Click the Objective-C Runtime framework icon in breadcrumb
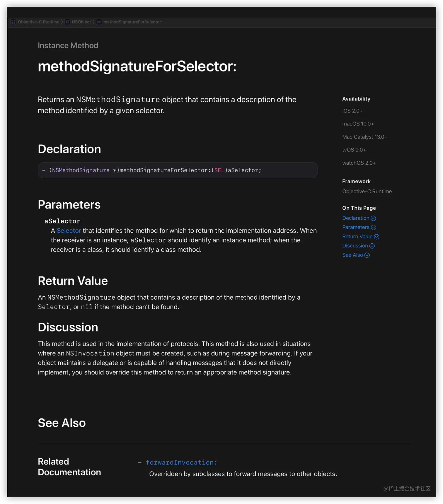The height and width of the screenshot is (504, 443). coord(13,22)
